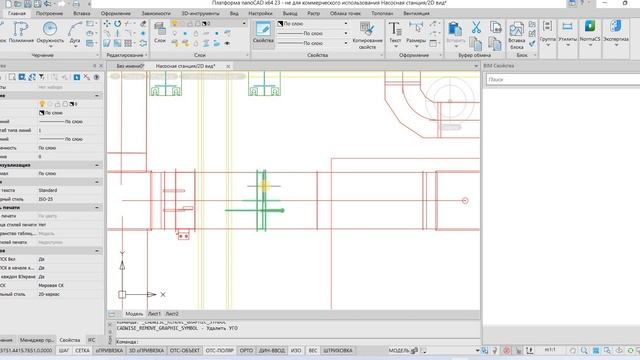Expand the Текст dropdown arrow

(395, 46)
